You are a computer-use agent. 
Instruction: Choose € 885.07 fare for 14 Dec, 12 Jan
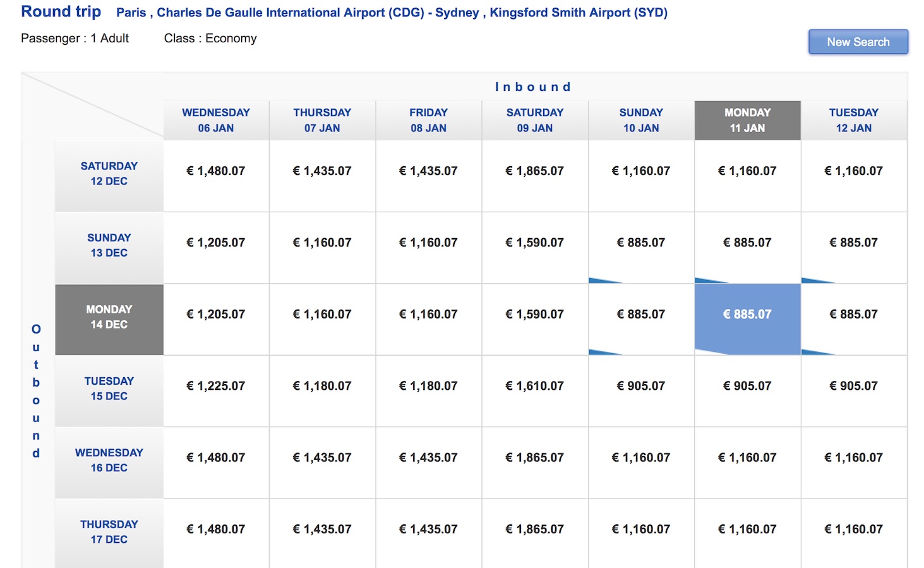[854, 320]
